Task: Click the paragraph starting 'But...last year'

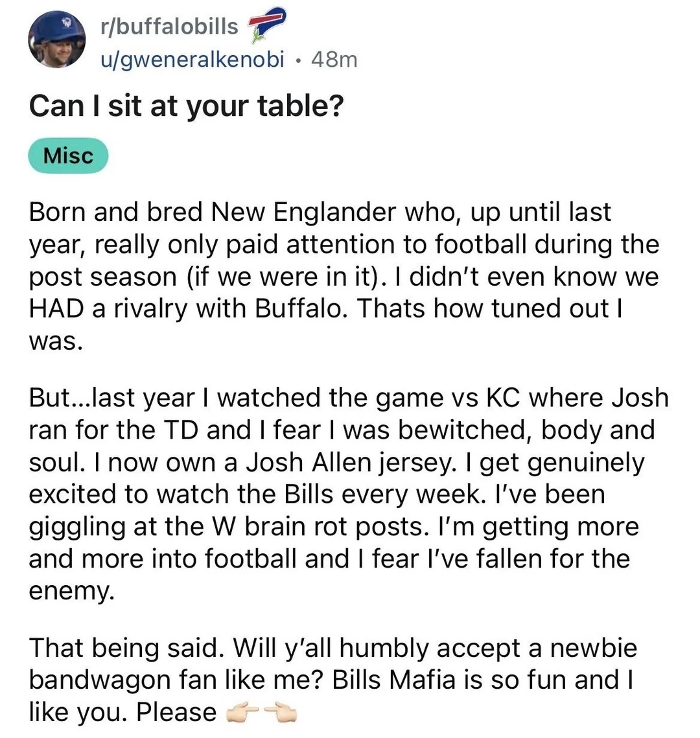Action: pyautogui.click(x=349, y=494)
